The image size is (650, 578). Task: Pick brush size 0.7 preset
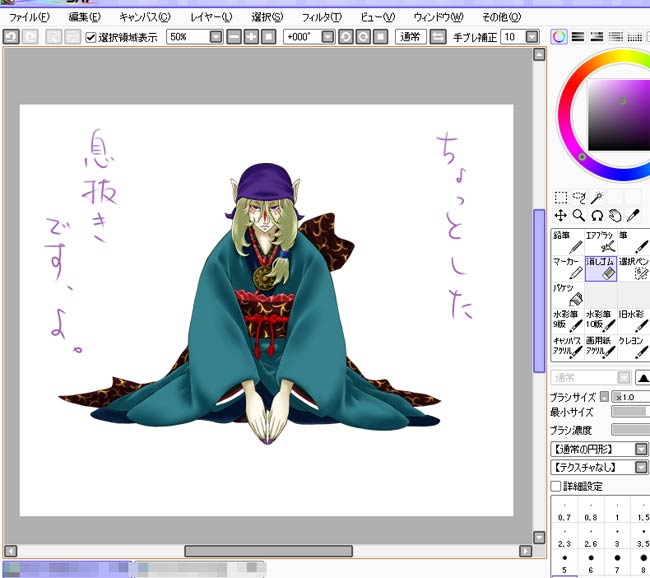[564, 512]
